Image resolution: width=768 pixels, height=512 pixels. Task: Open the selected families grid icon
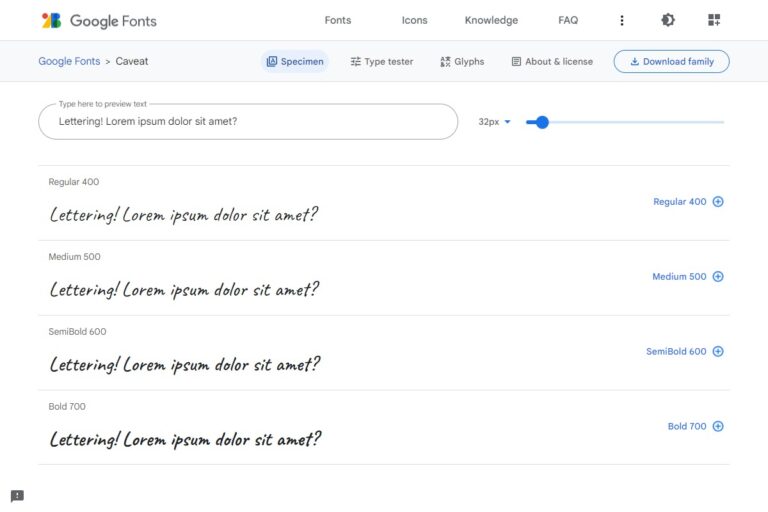pyautogui.click(x=713, y=20)
